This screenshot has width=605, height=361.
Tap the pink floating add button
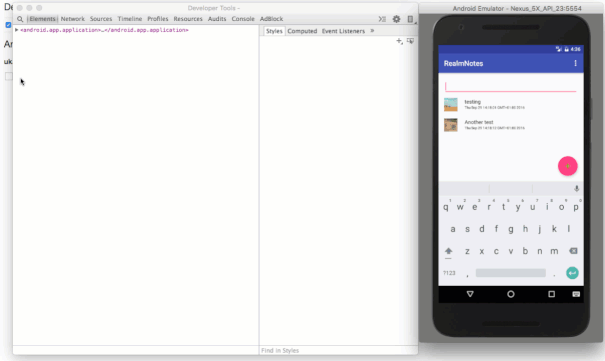(568, 166)
